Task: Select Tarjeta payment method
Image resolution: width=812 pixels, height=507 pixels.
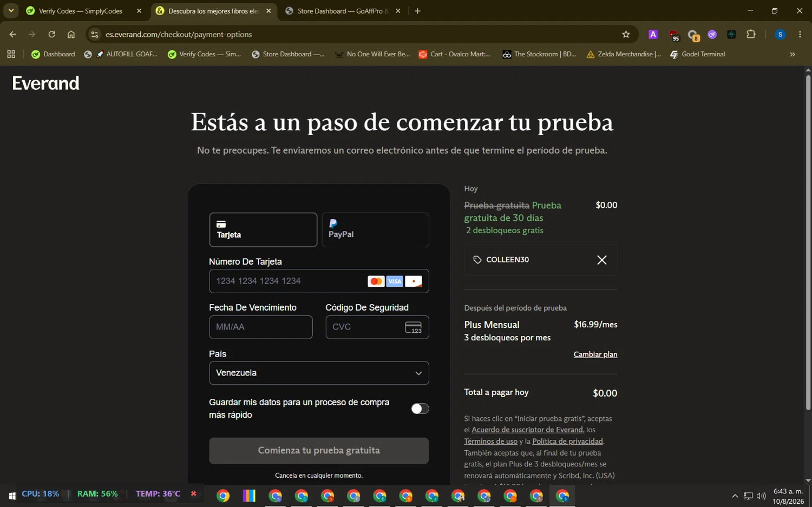Action: click(x=263, y=230)
